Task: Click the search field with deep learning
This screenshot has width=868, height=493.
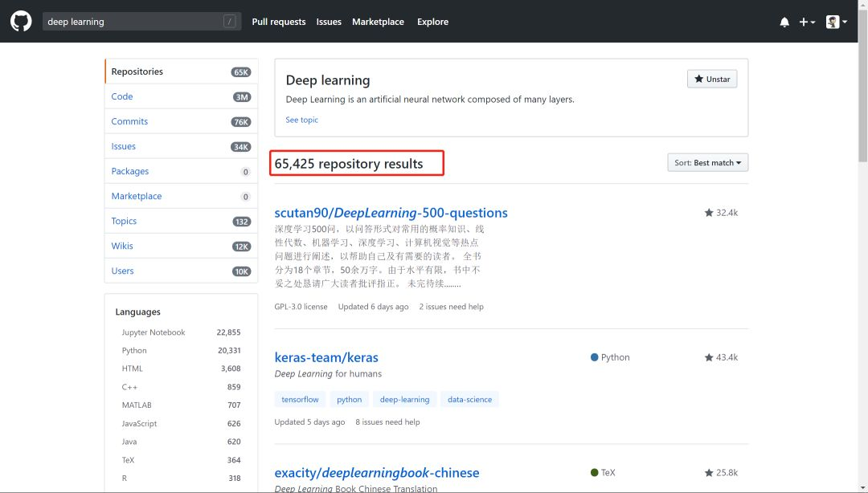Action: (141, 22)
